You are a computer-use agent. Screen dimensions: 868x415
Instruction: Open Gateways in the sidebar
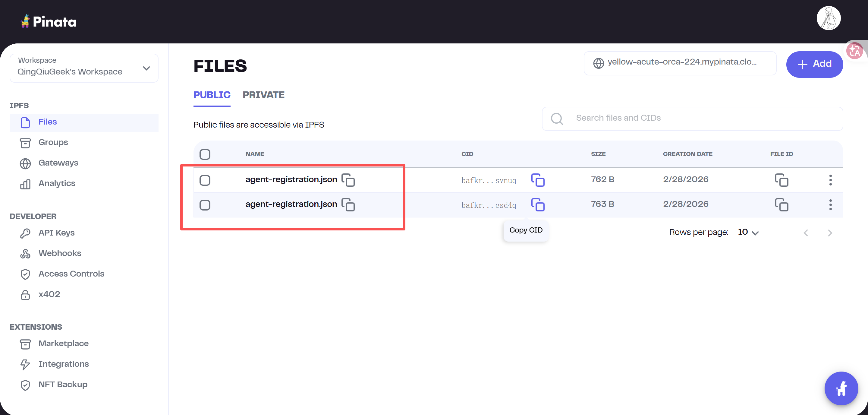click(58, 163)
